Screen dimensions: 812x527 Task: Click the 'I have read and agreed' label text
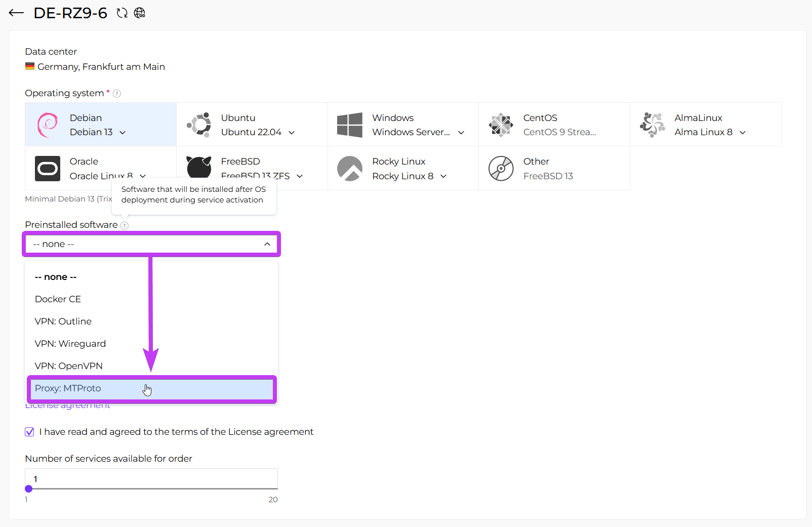pyautogui.click(x=176, y=432)
